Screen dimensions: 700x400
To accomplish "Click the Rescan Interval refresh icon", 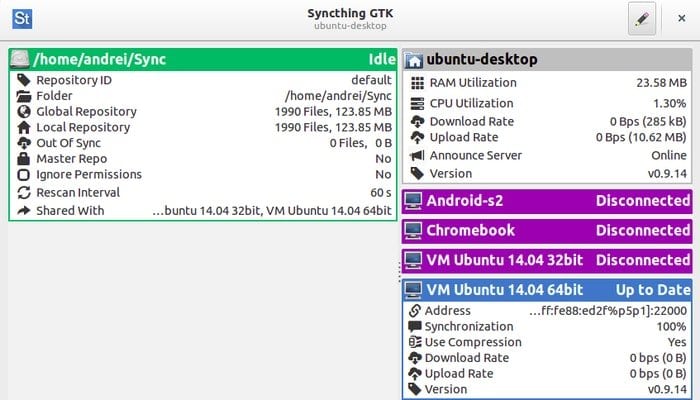I will [24, 192].
